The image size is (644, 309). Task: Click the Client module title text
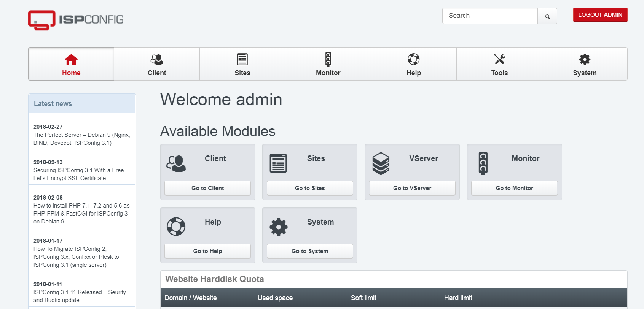click(215, 158)
